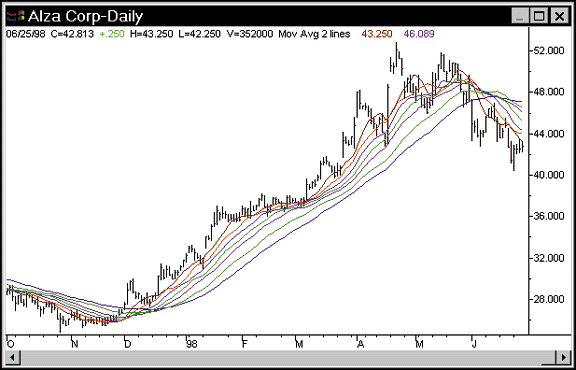Click the Mov Avg 2 lines label

314,34
